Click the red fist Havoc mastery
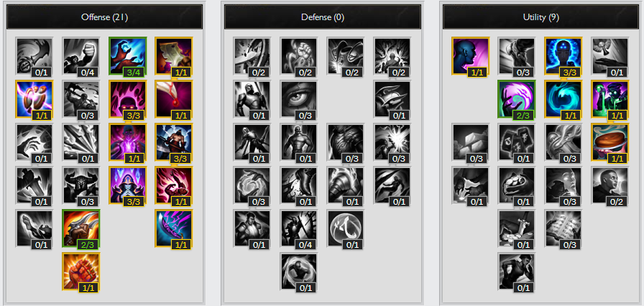The height and width of the screenshot is (306, 644). click(81, 272)
